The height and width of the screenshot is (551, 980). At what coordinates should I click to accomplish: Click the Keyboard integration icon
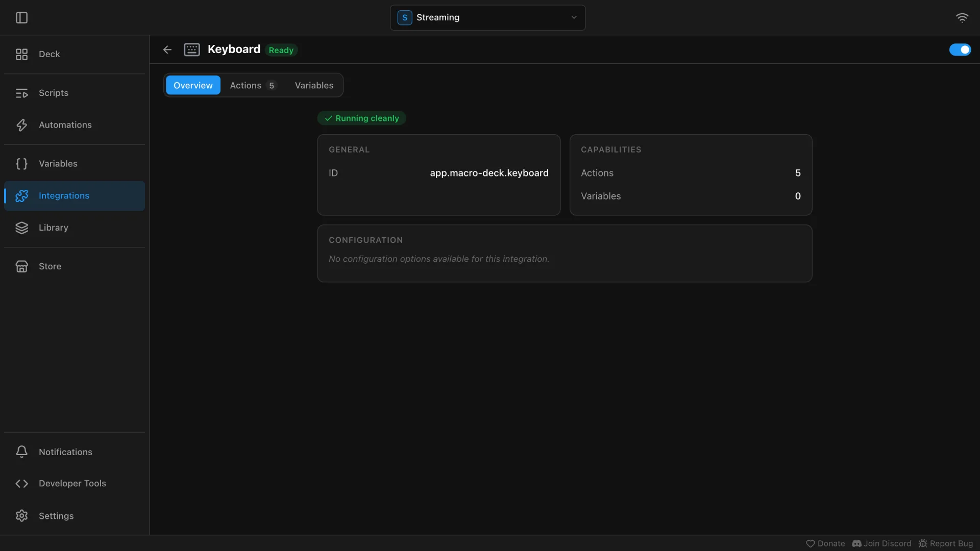(x=192, y=49)
